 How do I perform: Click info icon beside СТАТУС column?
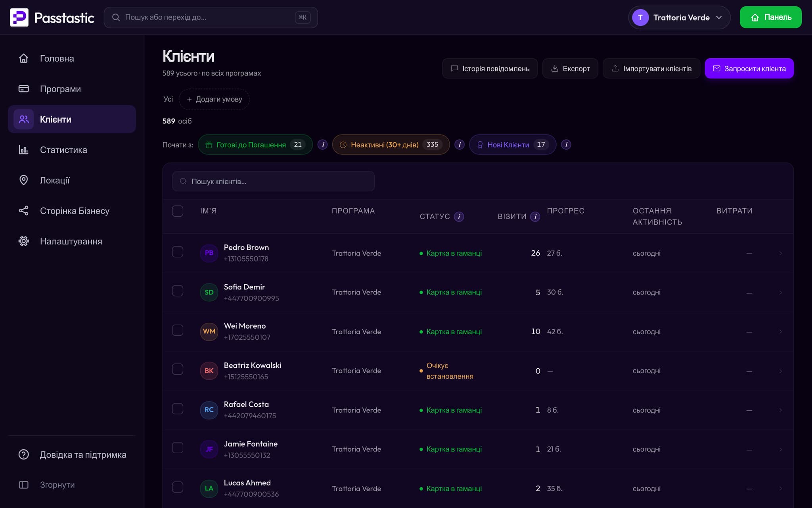(x=459, y=217)
